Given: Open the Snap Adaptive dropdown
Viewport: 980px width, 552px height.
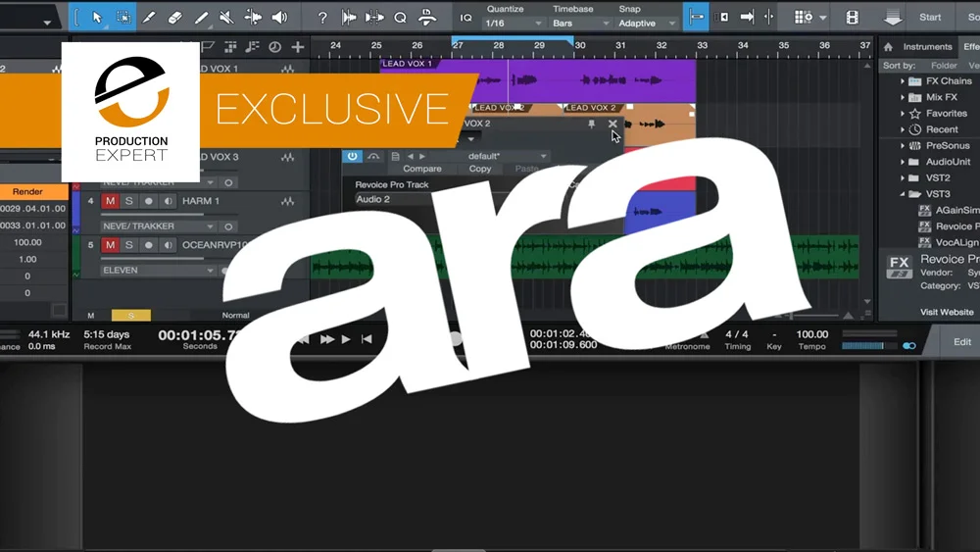Looking at the screenshot, I should tap(647, 24).
